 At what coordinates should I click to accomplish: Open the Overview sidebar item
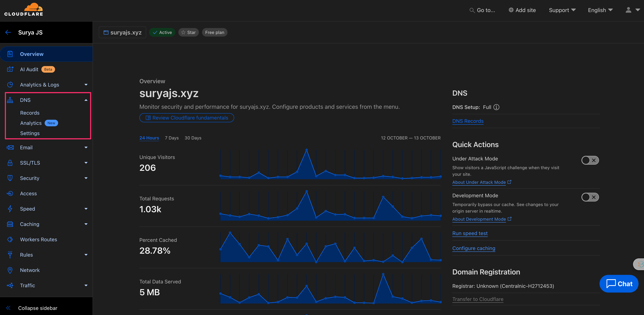(46, 54)
